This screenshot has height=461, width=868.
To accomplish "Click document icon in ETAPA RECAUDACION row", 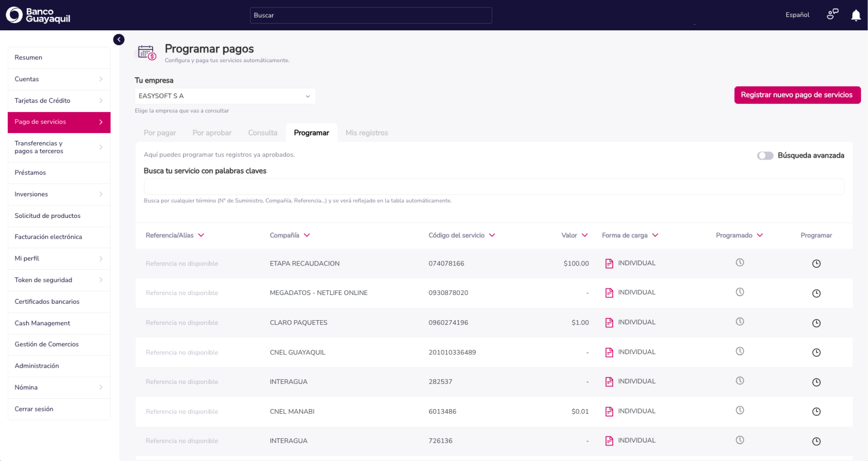I will [x=609, y=264].
